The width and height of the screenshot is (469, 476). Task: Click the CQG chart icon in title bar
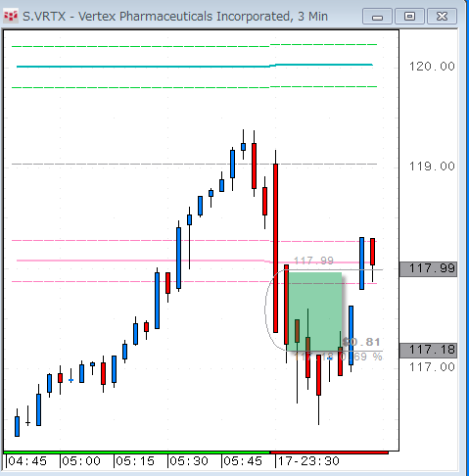click(11, 16)
